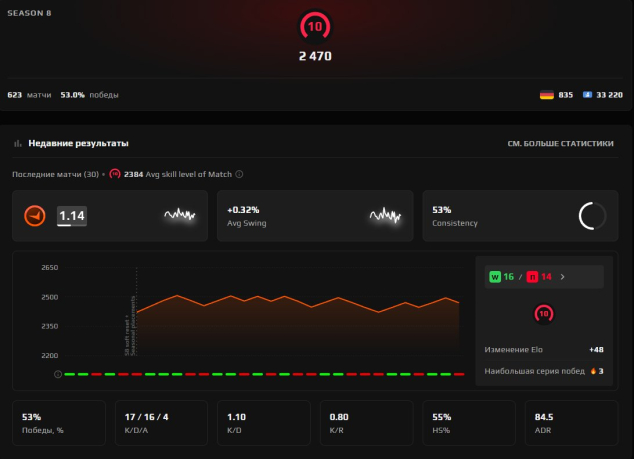Open the Avg Swing +0.32% card
The width and height of the screenshot is (634, 459).
[x=315, y=216]
